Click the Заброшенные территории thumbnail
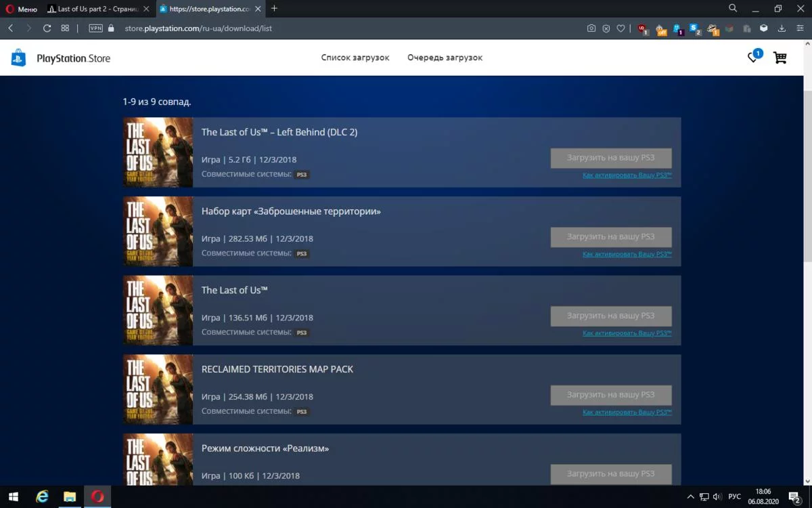Image resolution: width=812 pixels, height=508 pixels. 158,232
